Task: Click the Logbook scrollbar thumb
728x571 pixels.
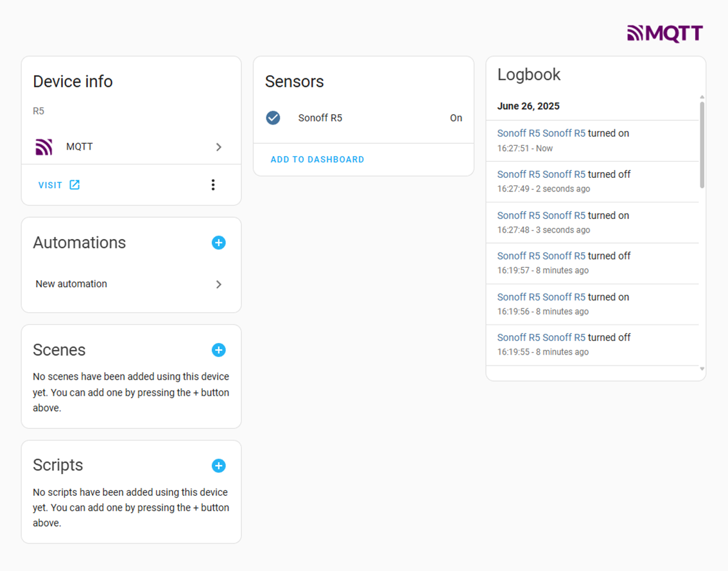Action: coord(702,145)
